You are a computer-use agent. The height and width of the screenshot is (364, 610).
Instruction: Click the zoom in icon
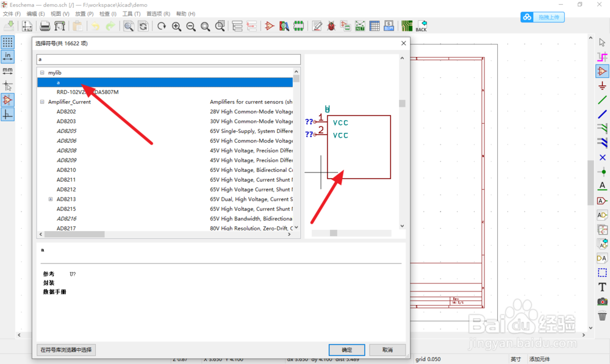point(176,26)
